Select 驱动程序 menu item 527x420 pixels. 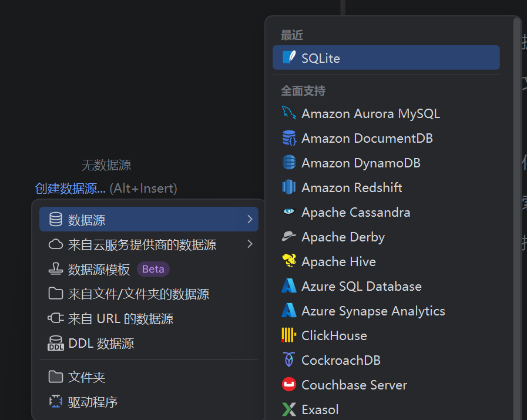149,402
